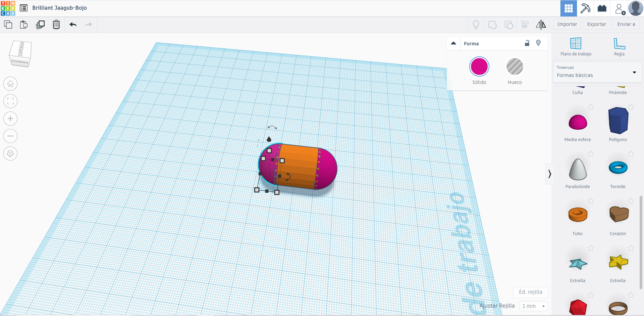Screen dimensions: 644x316
Task: Click the Home view button
Action: coord(10,84)
